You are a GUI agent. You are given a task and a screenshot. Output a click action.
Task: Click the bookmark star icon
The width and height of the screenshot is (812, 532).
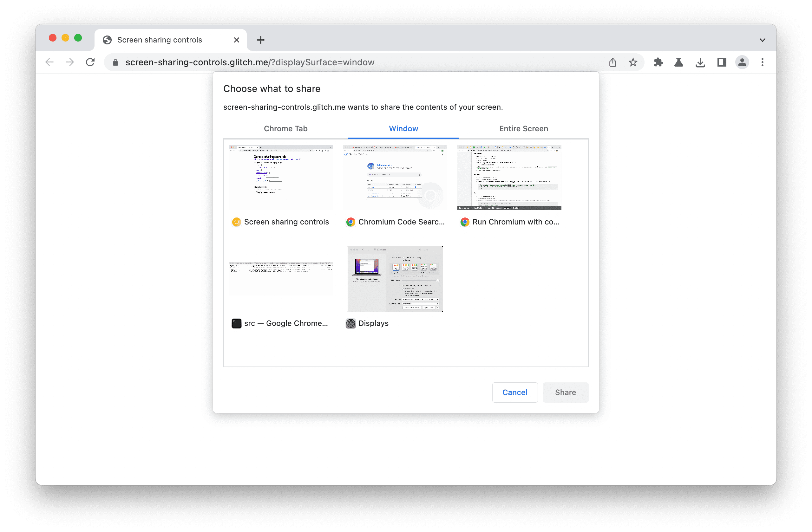point(632,62)
